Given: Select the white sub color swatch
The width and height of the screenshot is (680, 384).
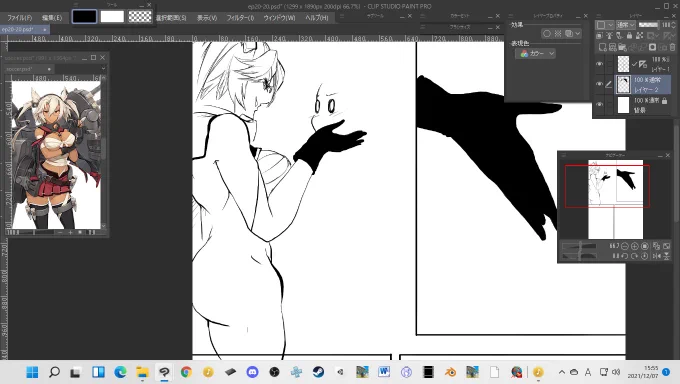Looking at the screenshot, I should (x=112, y=16).
